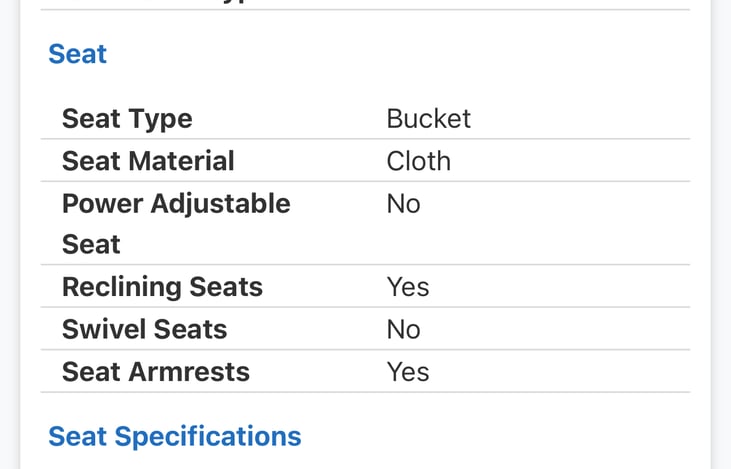This screenshot has width=731, height=469.
Task: Select the Seat Material label
Action: [x=148, y=161]
